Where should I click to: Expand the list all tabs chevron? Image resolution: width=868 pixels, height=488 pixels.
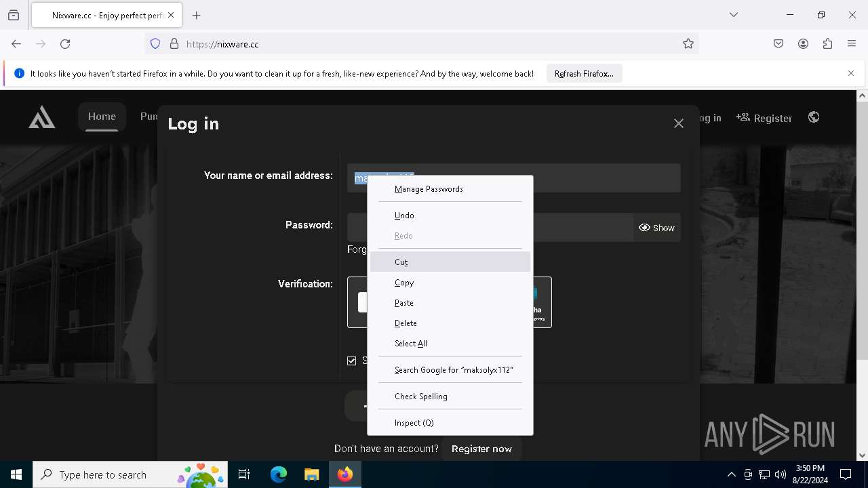tap(734, 15)
